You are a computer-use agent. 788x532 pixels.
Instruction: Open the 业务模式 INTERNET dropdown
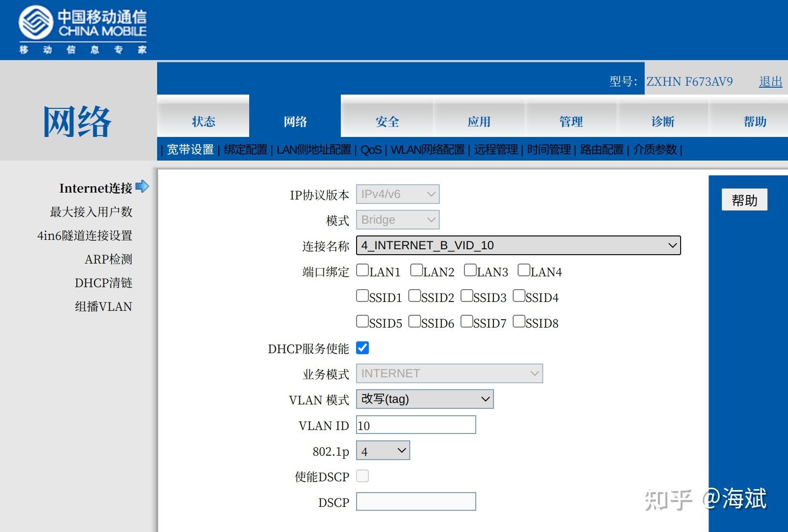[x=450, y=373]
